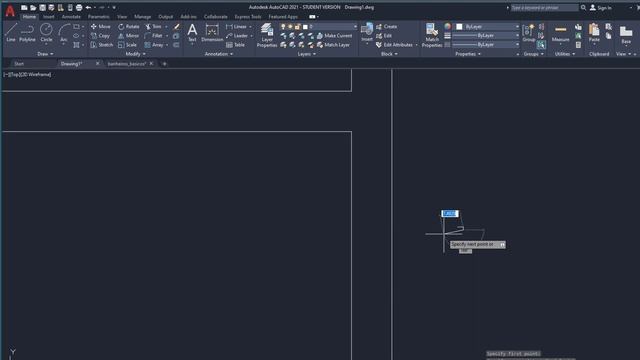This screenshot has width=640, height=360.
Task: Click the search keyword input field
Action: (544, 8)
